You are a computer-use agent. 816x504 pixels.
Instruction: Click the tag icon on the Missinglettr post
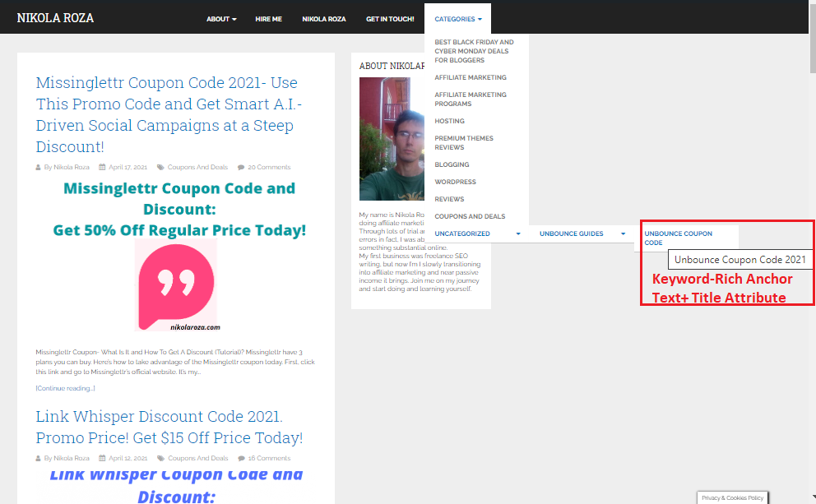pyautogui.click(x=160, y=168)
